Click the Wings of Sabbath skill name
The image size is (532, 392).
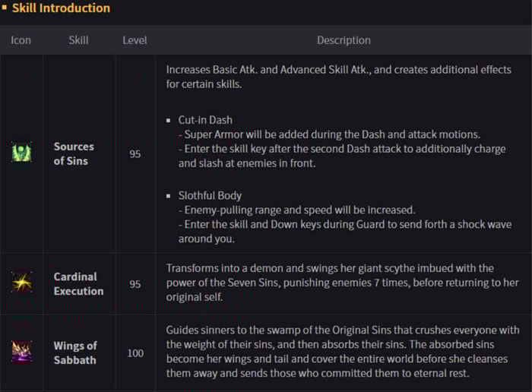tap(75, 353)
